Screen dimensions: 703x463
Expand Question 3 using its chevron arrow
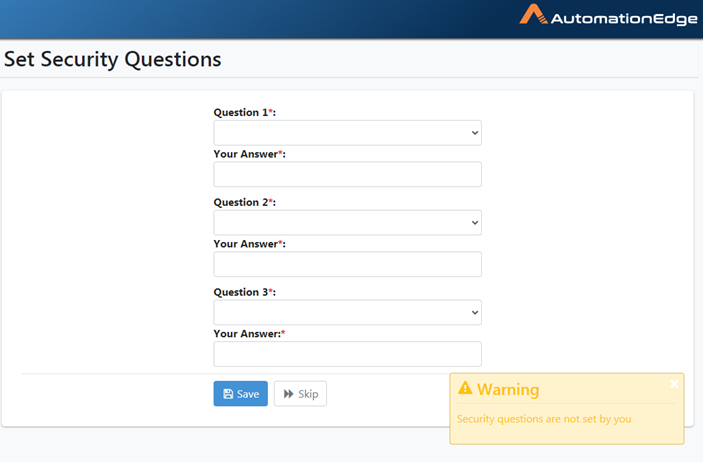475,312
